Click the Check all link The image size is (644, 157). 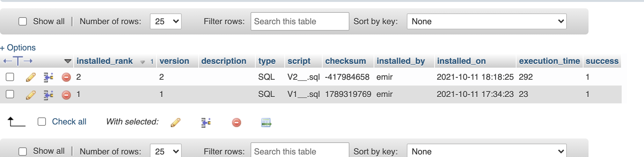pos(69,122)
